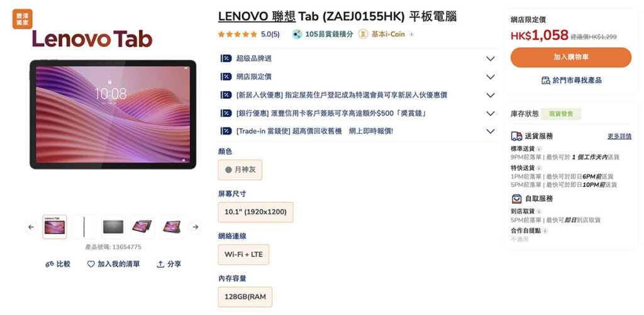Click the info icon next to 基本i-Coin
The height and width of the screenshot is (315, 644).
point(411,35)
